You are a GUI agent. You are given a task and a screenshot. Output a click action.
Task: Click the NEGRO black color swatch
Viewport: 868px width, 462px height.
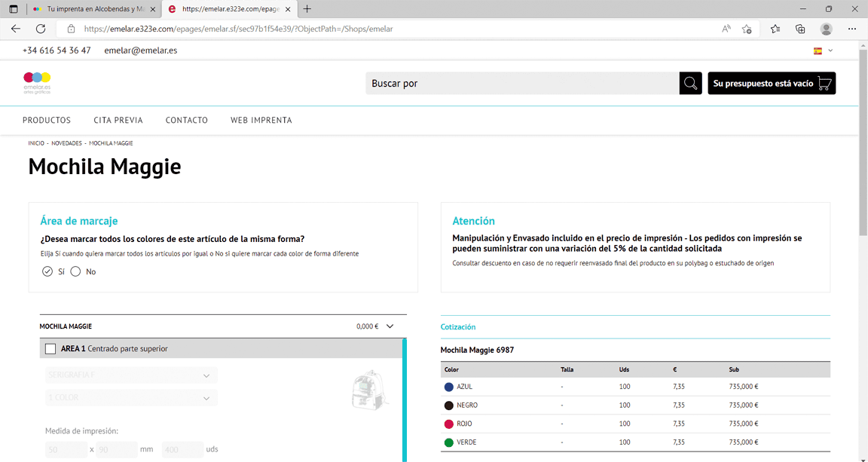(x=449, y=405)
